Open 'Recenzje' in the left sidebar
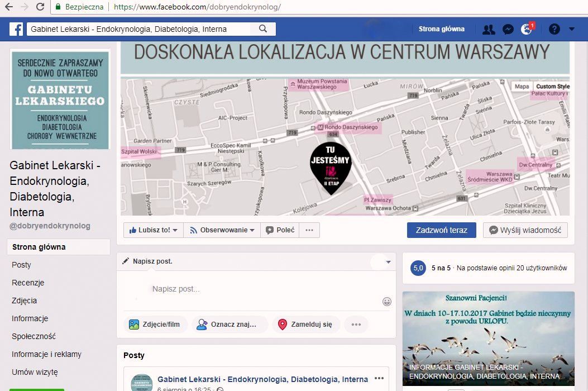Screen dimensions: 588x391 coord(28,283)
